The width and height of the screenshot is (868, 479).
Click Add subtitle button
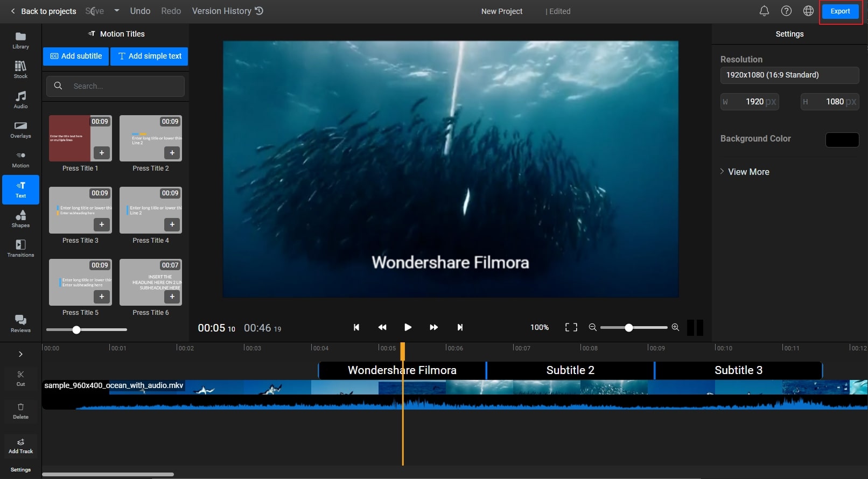pyautogui.click(x=76, y=56)
